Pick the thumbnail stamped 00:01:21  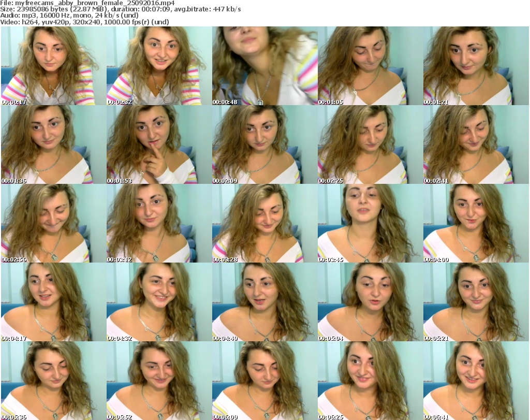click(x=476, y=66)
